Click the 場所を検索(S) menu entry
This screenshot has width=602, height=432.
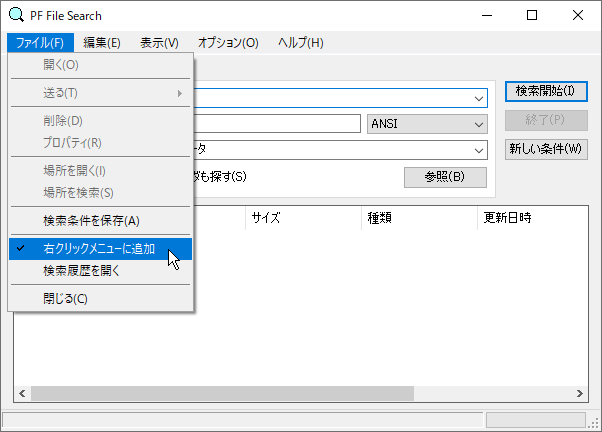click(101, 192)
